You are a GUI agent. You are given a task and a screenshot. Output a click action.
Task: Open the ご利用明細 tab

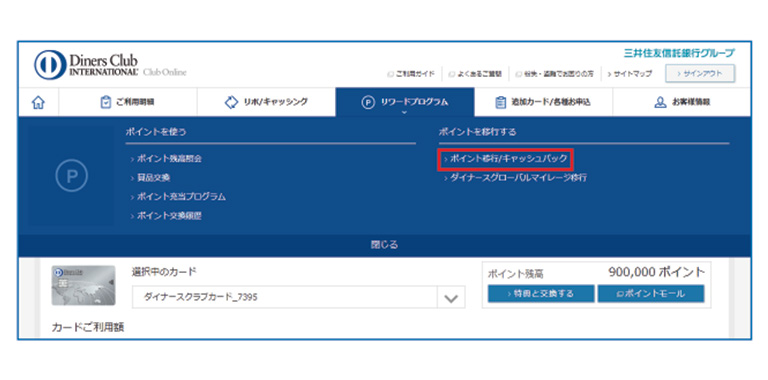click(128, 102)
